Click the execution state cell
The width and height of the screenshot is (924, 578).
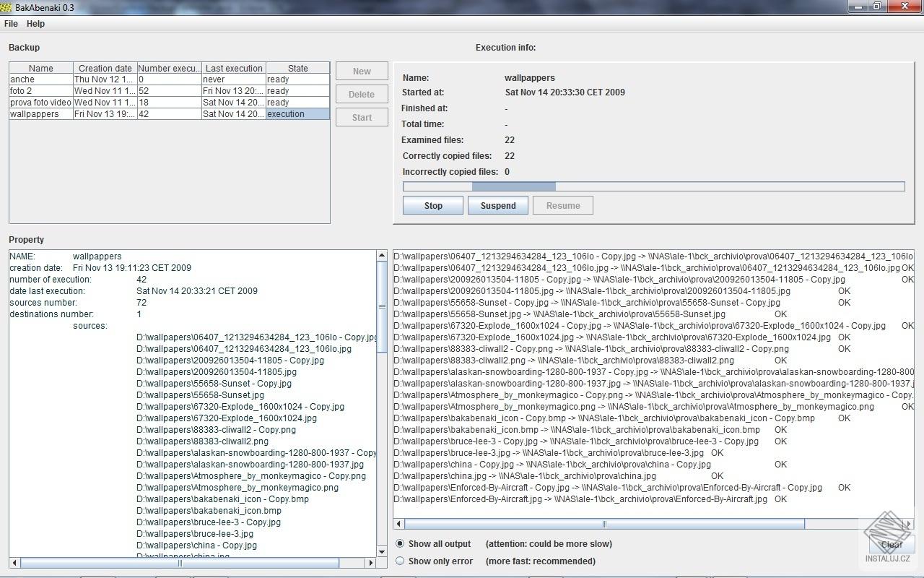click(x=297, y=114)
